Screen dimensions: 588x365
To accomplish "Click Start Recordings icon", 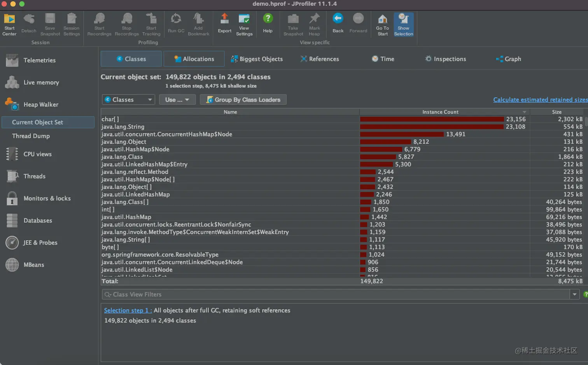I will (99, 24).
